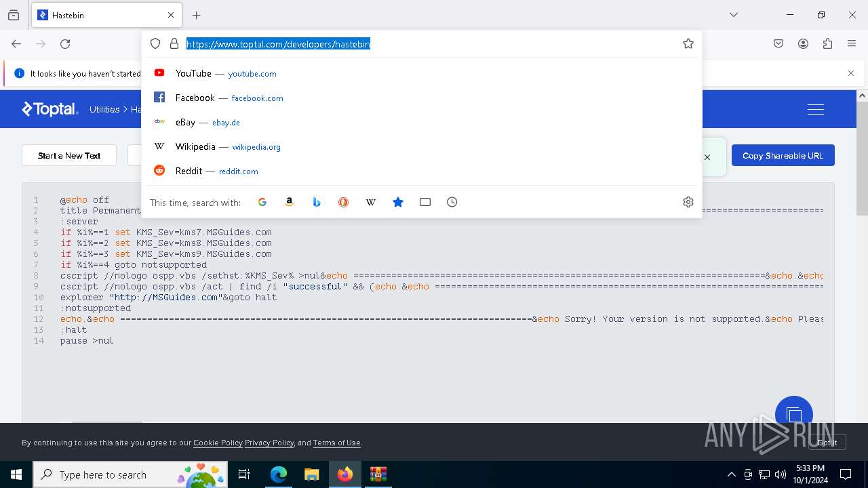
Task: Switch to the Hastebin tab
Action: [x=106, y=15]
